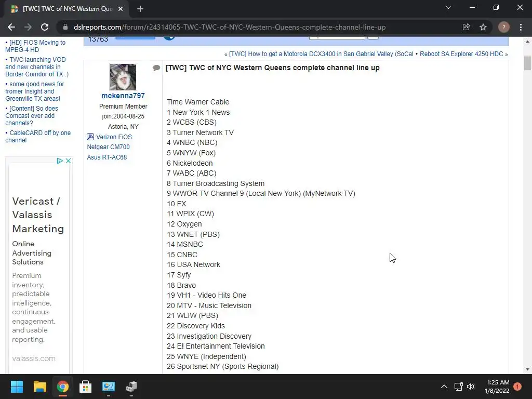Open the notification badge
The image size is (532, 399).
pos(517,387)
